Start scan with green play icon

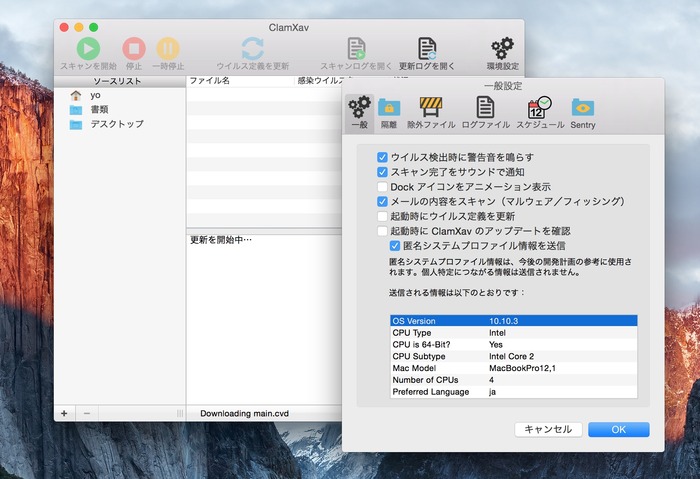pyautogui.click(x=88, y=49)
